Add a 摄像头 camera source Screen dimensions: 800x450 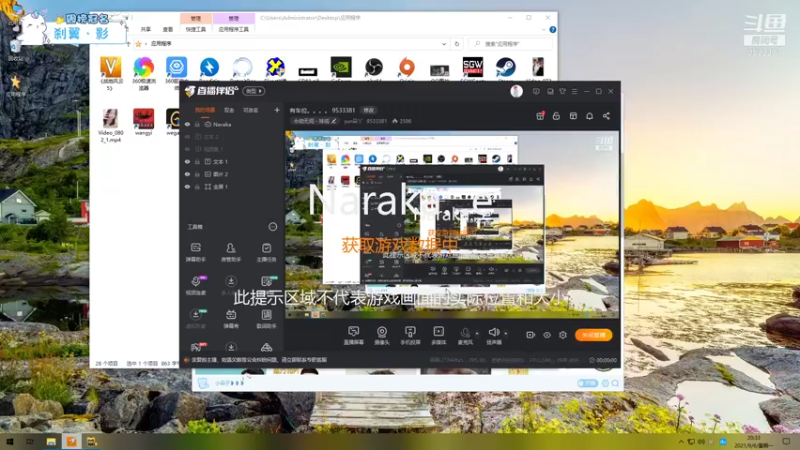tap(382, 335)
